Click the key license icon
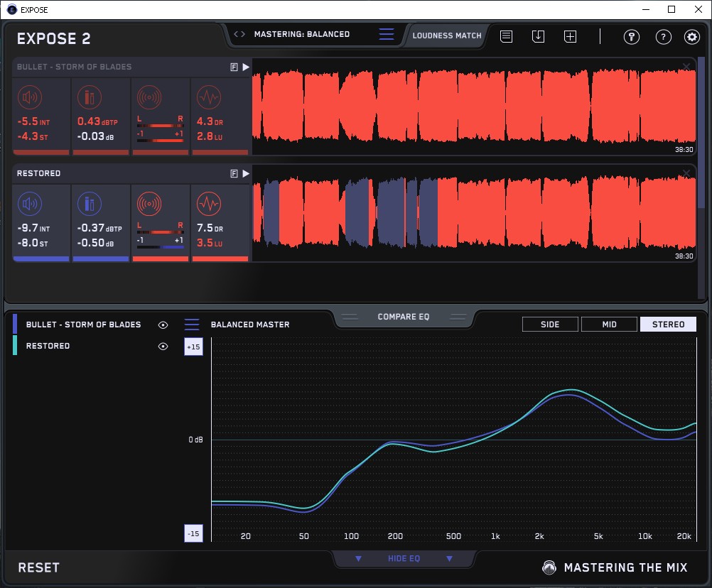The width and height of the screenshot is (712, 588). point(632,37)
